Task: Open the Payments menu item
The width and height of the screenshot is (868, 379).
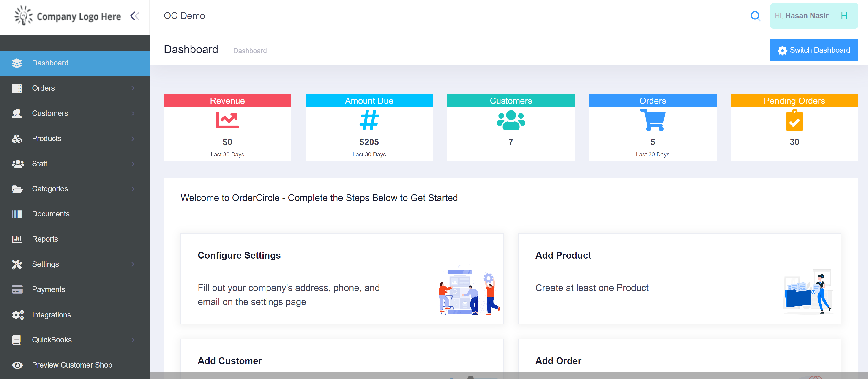Action: 74,289
